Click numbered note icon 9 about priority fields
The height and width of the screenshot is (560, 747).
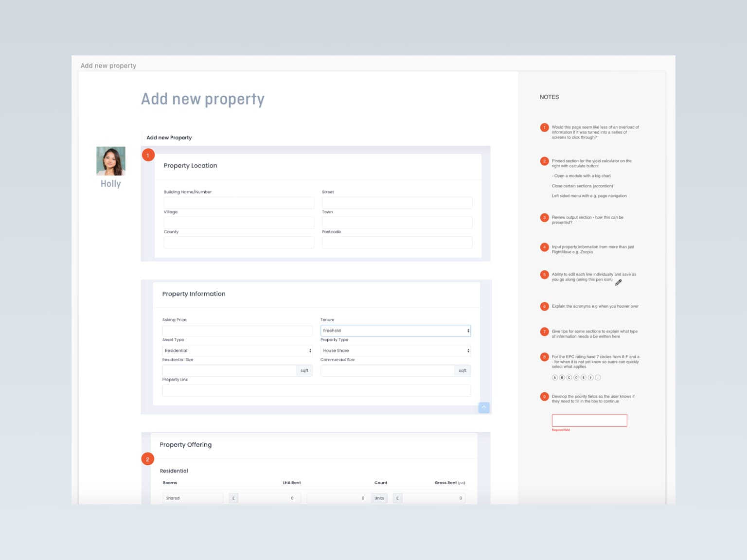pos(544,396)
